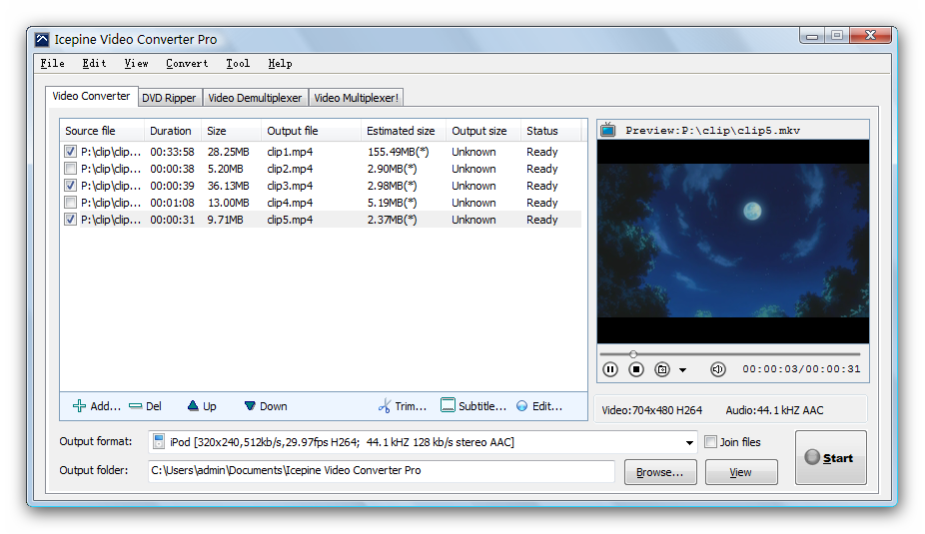Screen dimensions: 925x534
Task: Stop the preview playback
Action: [x=636, y=369]
